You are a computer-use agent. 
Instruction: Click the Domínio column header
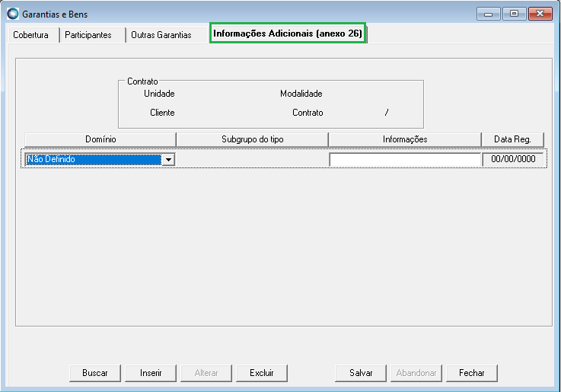pyautogui.click(x=100, y=139)
